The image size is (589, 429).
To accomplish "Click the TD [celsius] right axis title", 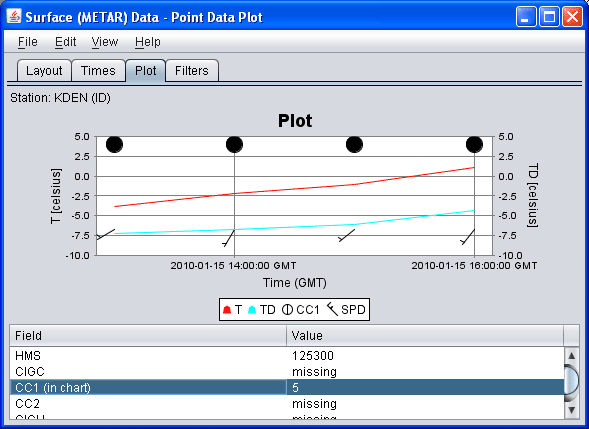I will click(533, 195).
